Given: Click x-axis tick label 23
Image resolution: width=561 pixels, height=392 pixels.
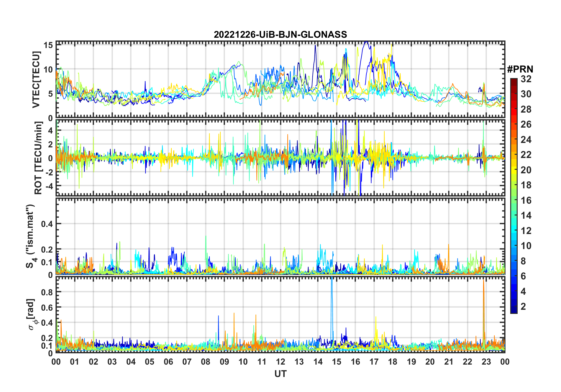Looking at the screenshot, I should (x=486, y=362).
